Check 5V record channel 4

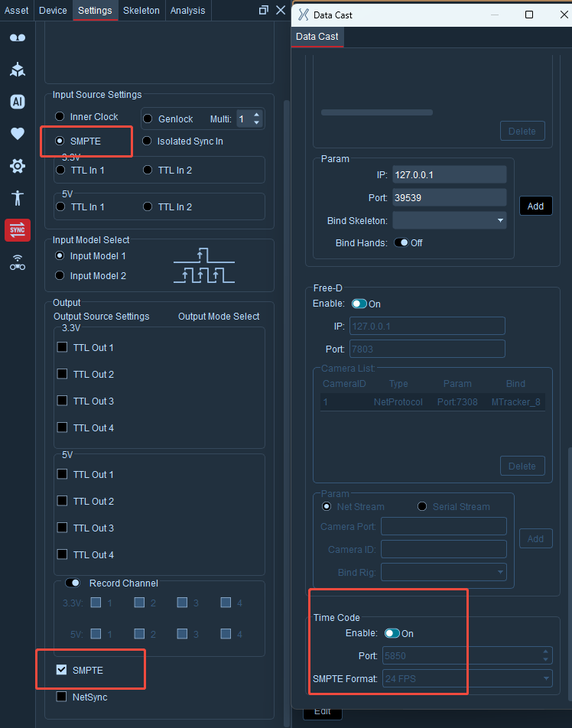(226, 634)
